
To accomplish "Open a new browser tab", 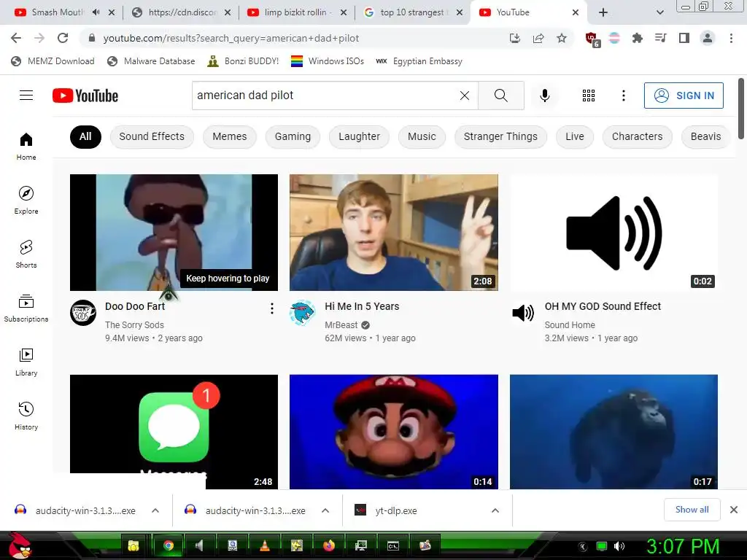I will tap(603, 12).
